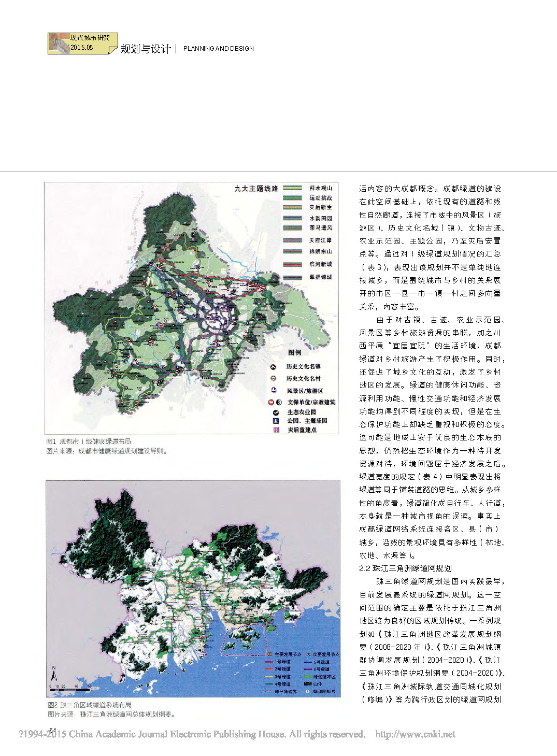Click the heading 2.2 珠江三角洲绿道网规划
The width and height of the screenshot is (557, 756).
tap(405, 568)
